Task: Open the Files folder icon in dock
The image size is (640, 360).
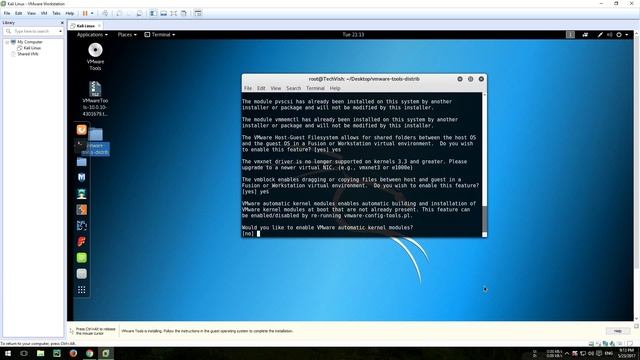Action: tap(82, 162)
